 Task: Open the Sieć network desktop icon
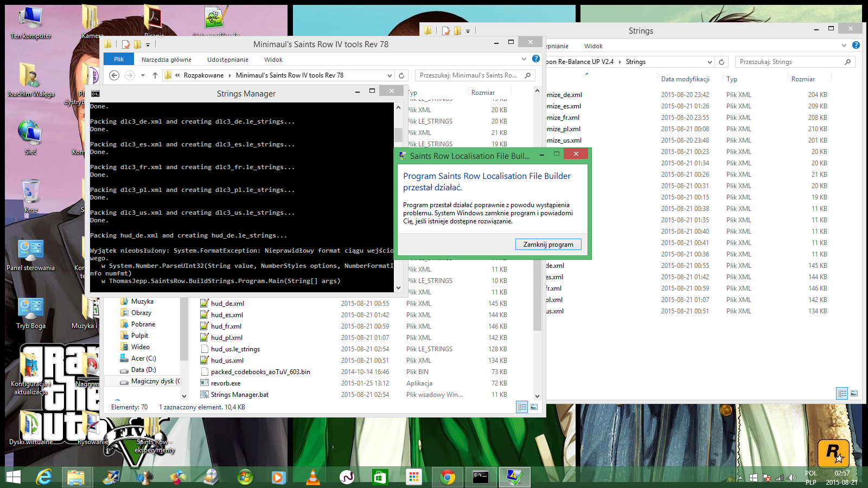(x=31, y=138)
